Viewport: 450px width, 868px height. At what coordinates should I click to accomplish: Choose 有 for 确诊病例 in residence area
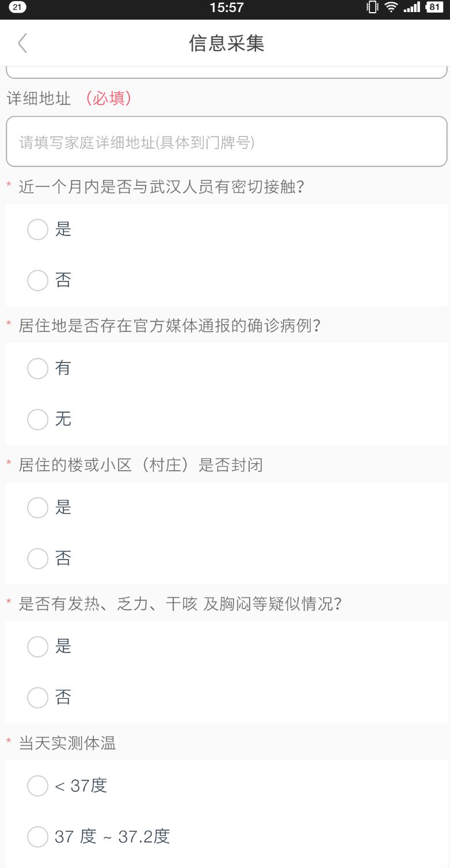(38, 368)
